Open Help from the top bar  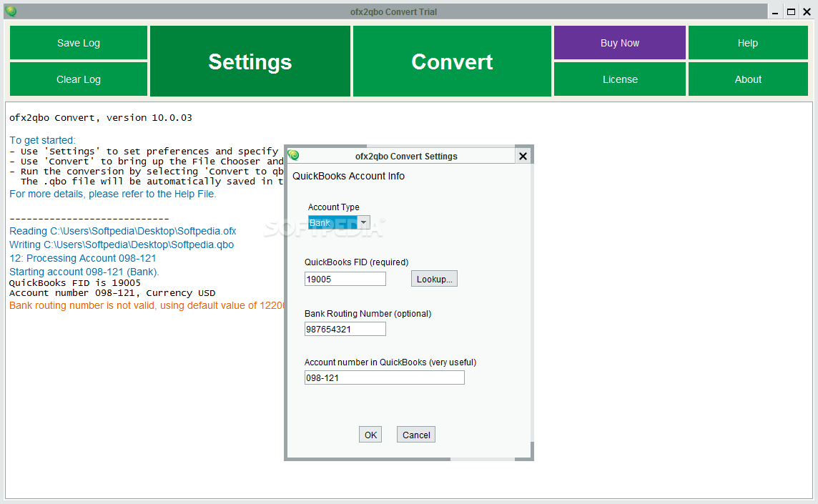pos(748,43)
